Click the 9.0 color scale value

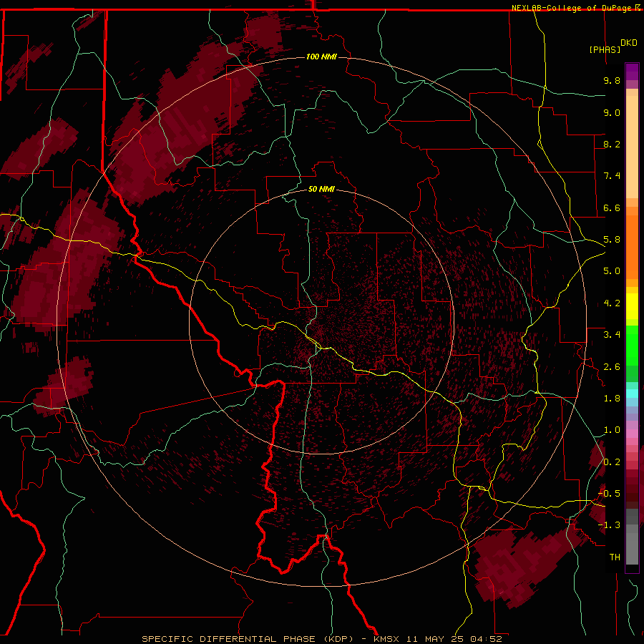[x=612, y=112]
